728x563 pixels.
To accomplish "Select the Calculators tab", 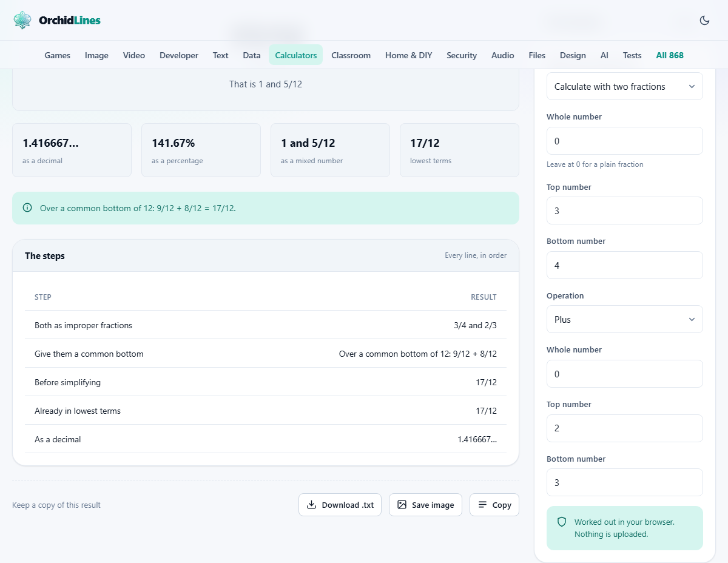I will coord(296,55).
